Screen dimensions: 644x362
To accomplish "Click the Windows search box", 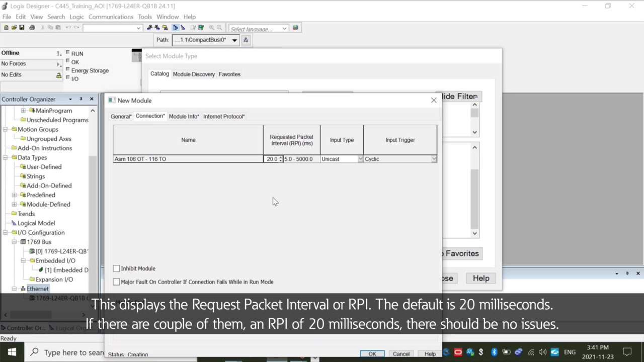I will 64,352.
